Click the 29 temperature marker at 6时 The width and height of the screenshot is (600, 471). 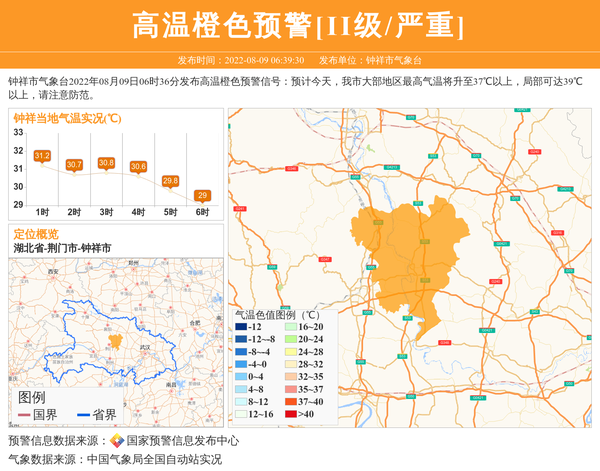[202, 195]
